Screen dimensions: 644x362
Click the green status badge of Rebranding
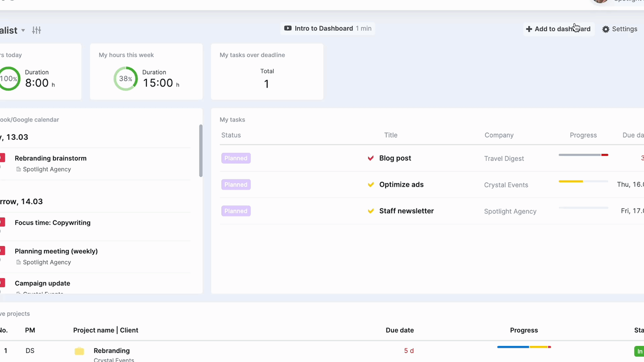(x=639, y=351)
